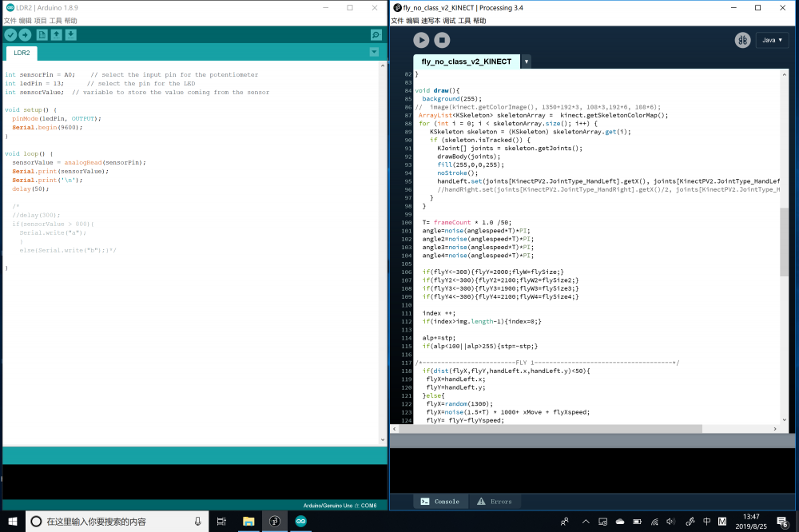Create a new Arduino sketch
The width and height of the screenshot is (799, 532).
tap(42, 34)
